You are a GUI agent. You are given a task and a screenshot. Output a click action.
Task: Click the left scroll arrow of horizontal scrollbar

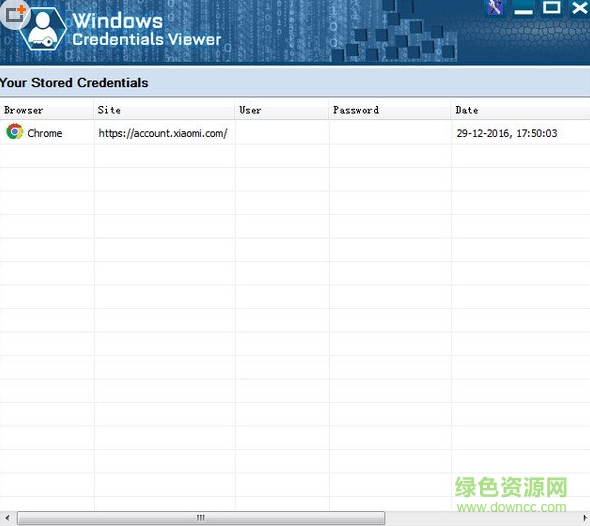7,518
